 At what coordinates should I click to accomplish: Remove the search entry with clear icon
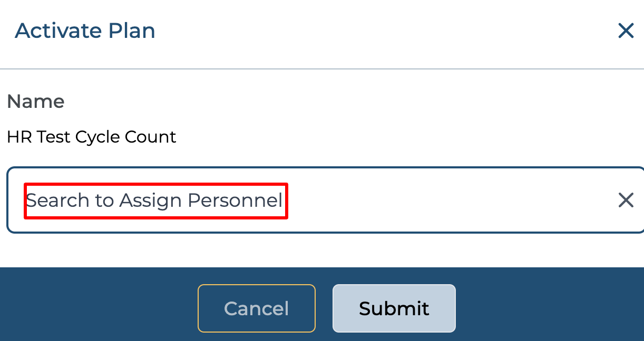(626, 200)
